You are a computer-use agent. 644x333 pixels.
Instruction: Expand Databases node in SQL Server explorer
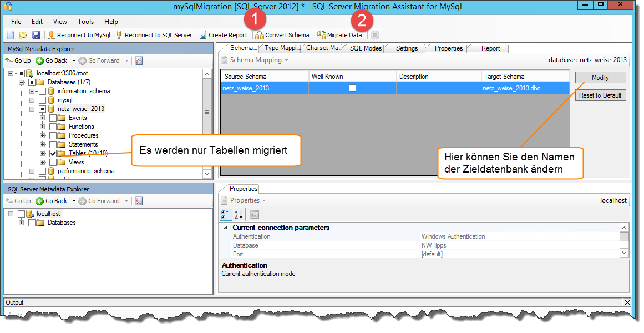(x=22, y=223)
